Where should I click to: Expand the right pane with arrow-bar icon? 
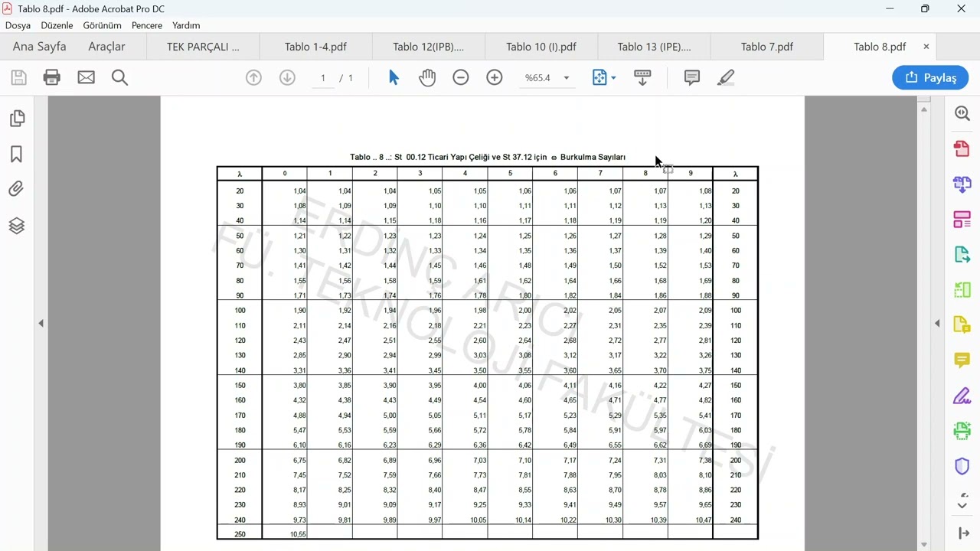point(964,533)
